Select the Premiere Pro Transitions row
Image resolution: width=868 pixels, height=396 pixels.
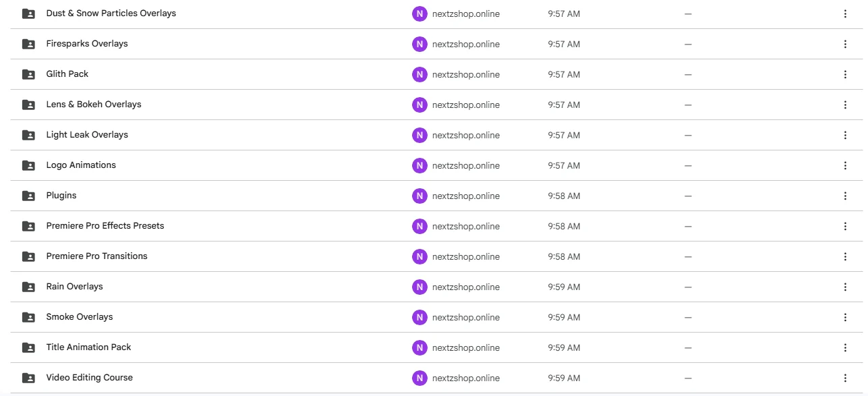pyautogui.click(x=96, y=256)
